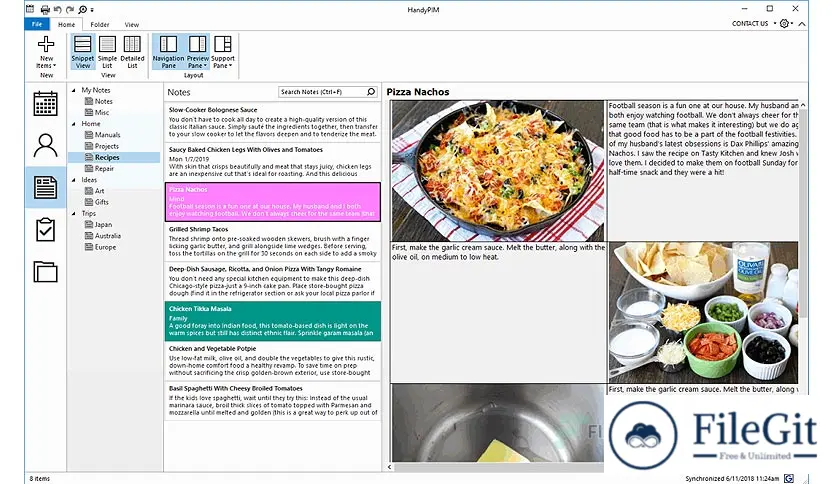Screen dimensions: 836x484
Task: Click the 8 items status text
Action: tap(39, 479)
